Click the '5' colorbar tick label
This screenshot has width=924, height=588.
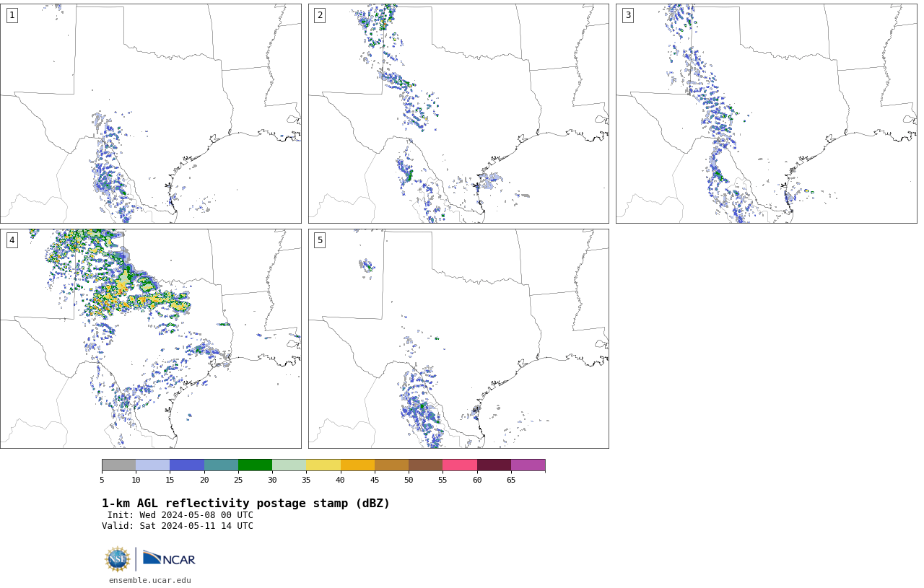click(x=102, y=480)
